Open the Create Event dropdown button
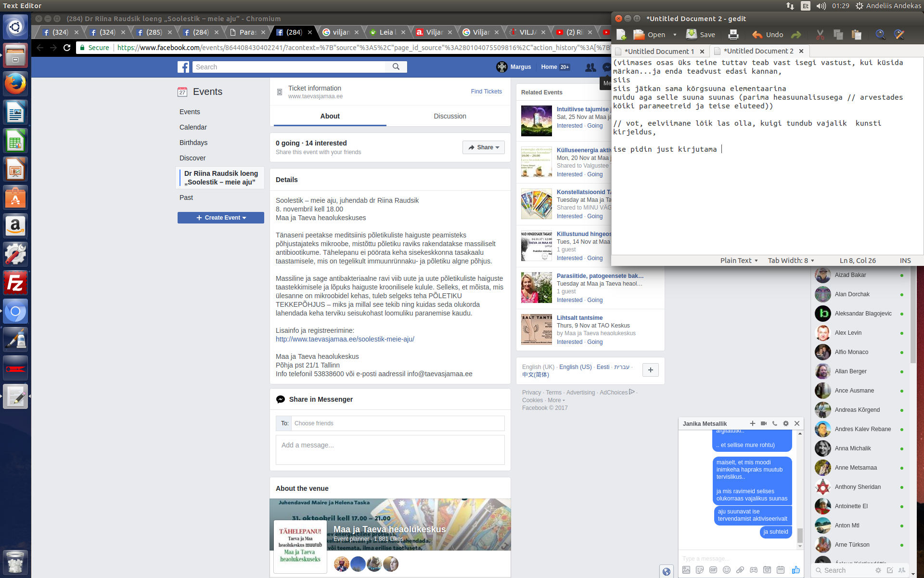This screenshot has height=578, width=924. click(221, 218)
